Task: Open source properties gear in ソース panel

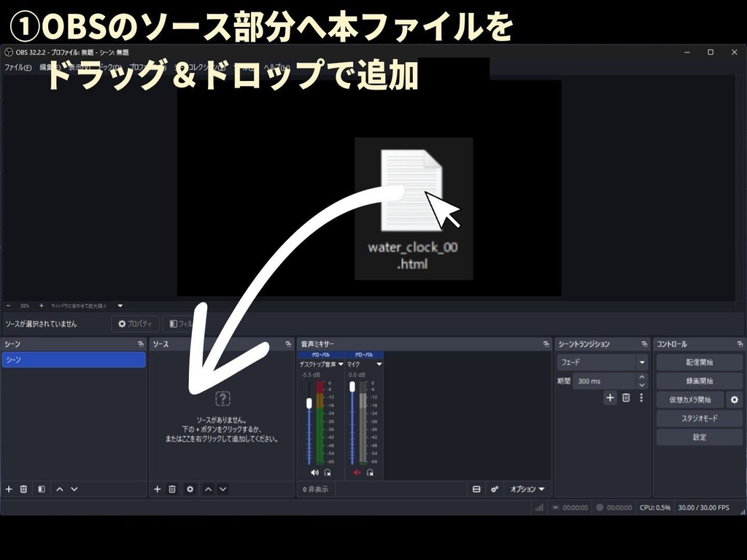Action: click(x=190, y=489)
